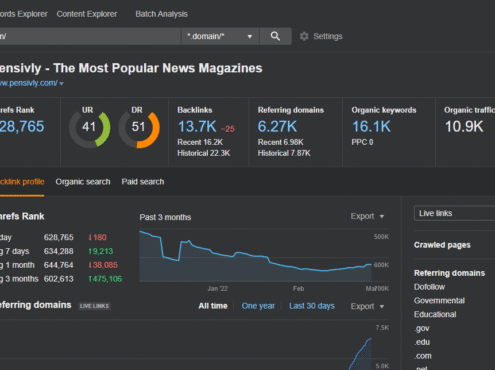Viewport: 495px width, 370px height.
Task: Click the UR 41 gauge
Action: [89, 128]
